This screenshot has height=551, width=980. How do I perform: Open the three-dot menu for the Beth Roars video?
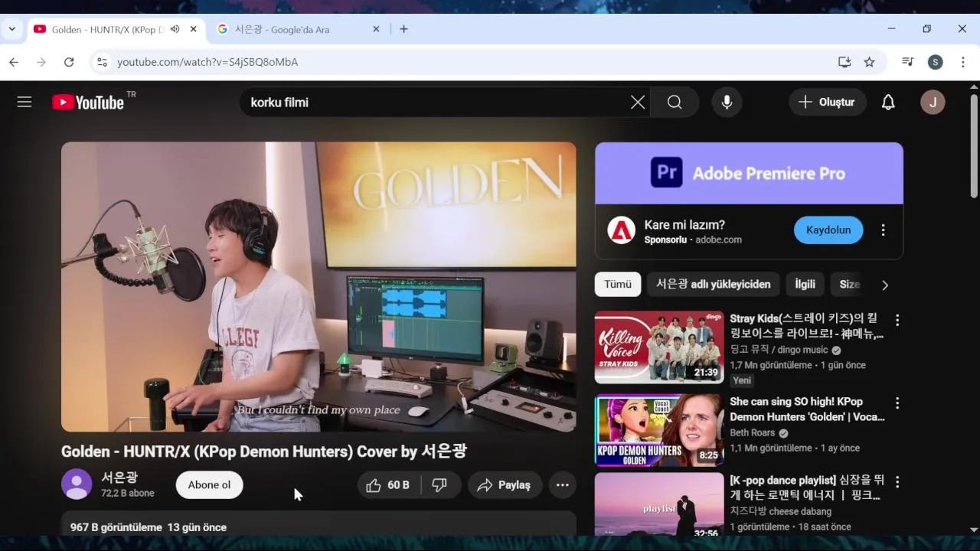pos(897,403)
